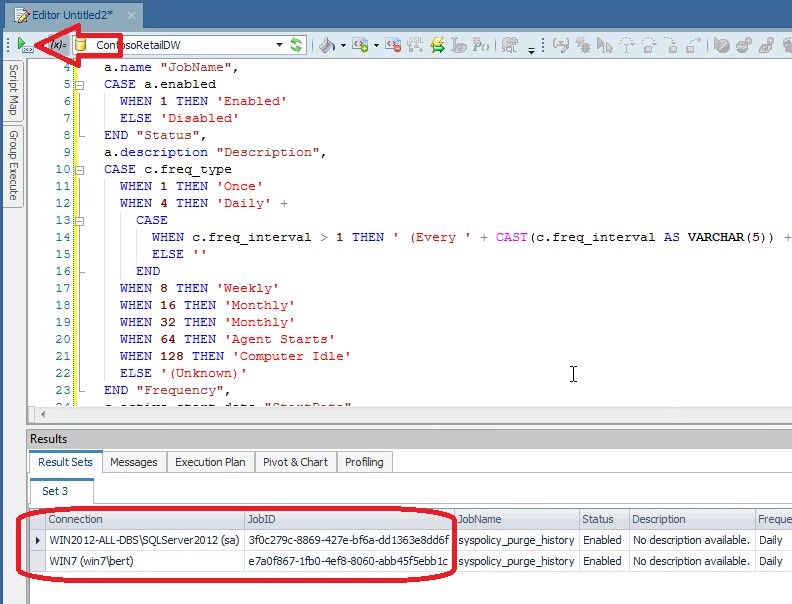Click the add code snippet icon

(x=360, y=45)
